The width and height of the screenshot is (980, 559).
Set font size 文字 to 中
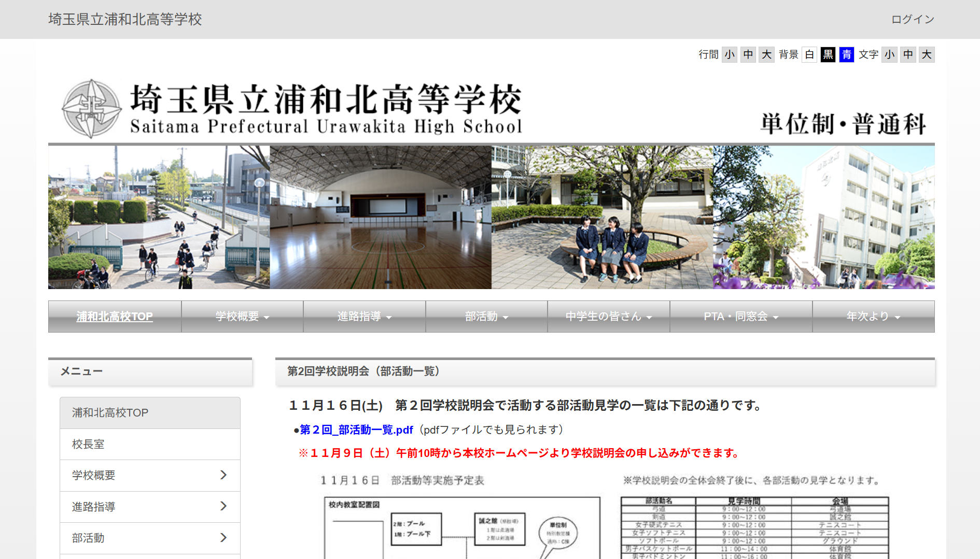(908, 54)
